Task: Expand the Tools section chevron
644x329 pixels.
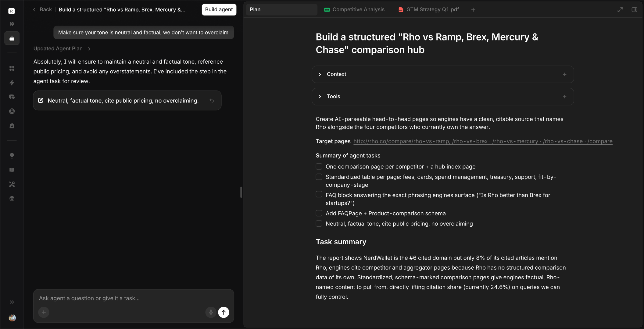Action: [320, 97]
